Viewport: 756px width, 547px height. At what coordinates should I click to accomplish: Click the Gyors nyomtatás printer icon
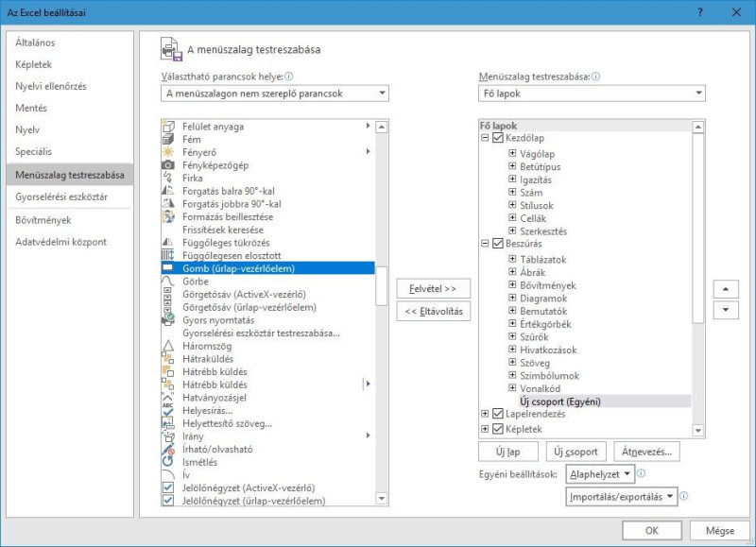tap(168, 320)
